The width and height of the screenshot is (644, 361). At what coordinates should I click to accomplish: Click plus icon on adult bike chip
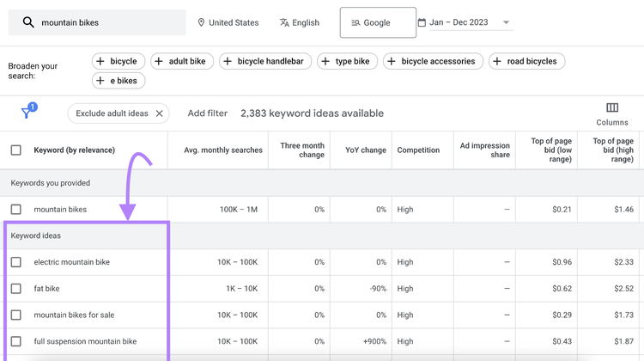point(159,61)
